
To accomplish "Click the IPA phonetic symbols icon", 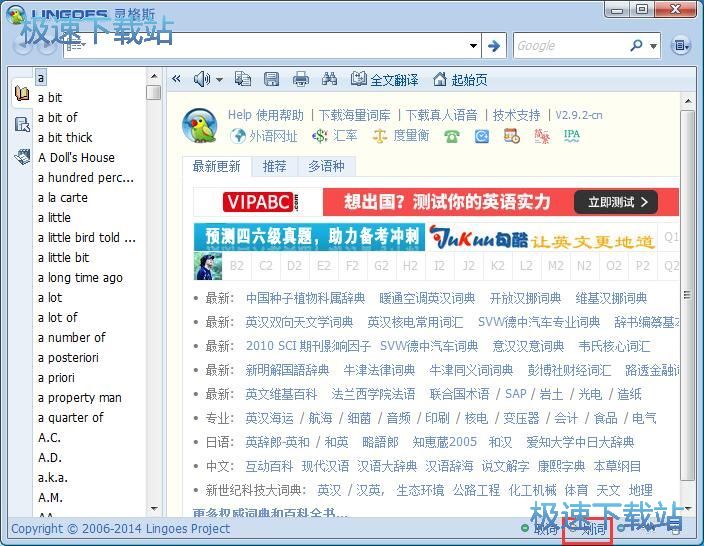I will (x=572, y=135).
